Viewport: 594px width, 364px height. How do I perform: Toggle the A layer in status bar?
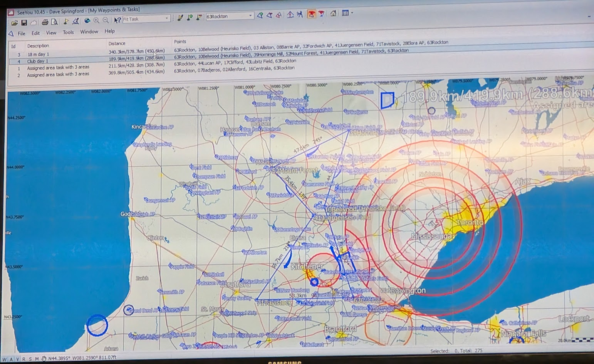click(11, 359)
